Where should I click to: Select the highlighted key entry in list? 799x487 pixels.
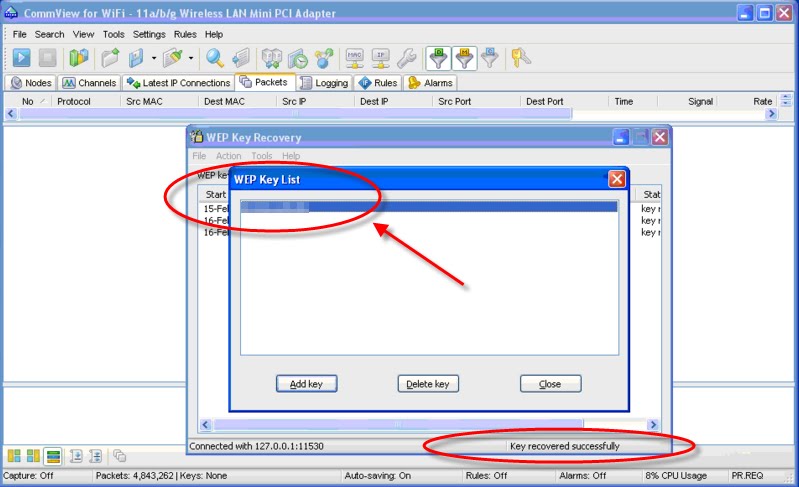pyautogui.click(x=429, y=206)
